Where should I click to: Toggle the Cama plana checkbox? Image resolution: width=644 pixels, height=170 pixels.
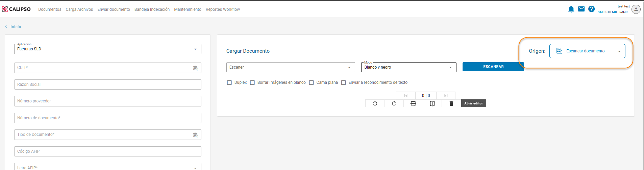point(312,82)
